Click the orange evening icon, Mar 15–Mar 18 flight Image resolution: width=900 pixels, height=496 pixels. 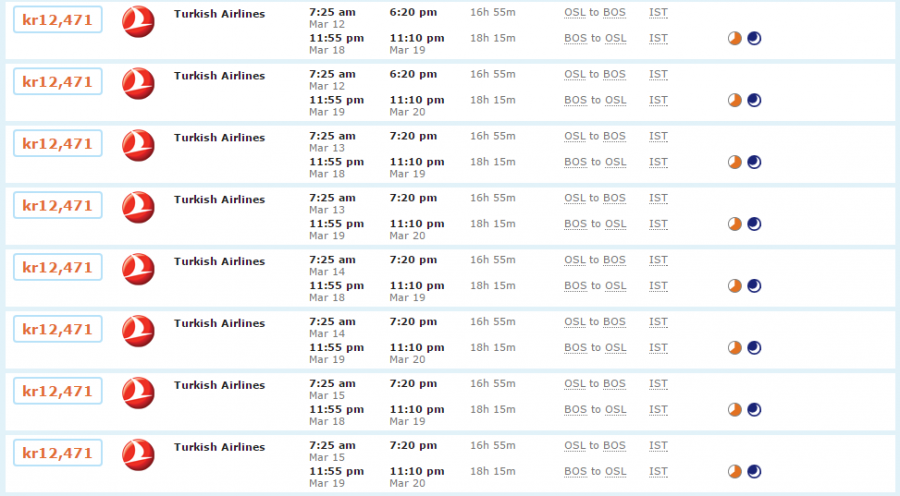pos(734,410)
